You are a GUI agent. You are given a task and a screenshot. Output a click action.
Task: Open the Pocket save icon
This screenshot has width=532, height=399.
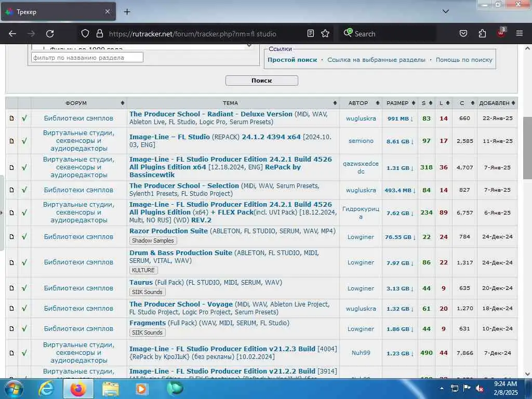(463, 33)
